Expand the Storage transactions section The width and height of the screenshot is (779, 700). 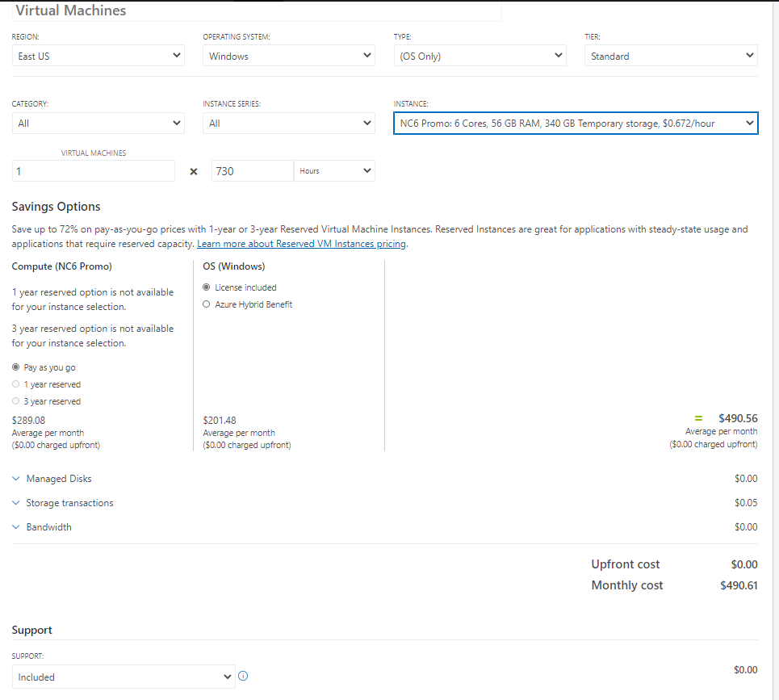point(15,502)
